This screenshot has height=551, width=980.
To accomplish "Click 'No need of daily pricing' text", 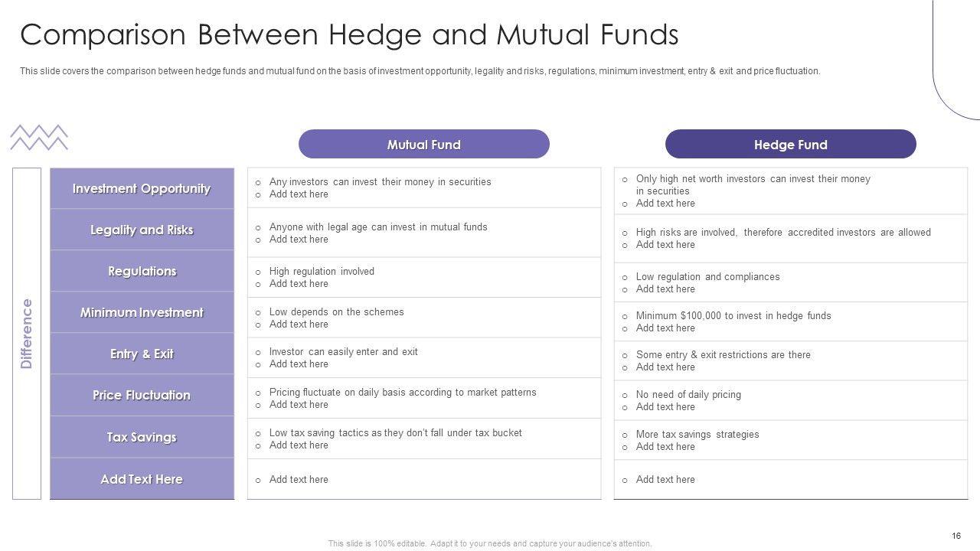I will pyautogui.click(x=688, y=395).
